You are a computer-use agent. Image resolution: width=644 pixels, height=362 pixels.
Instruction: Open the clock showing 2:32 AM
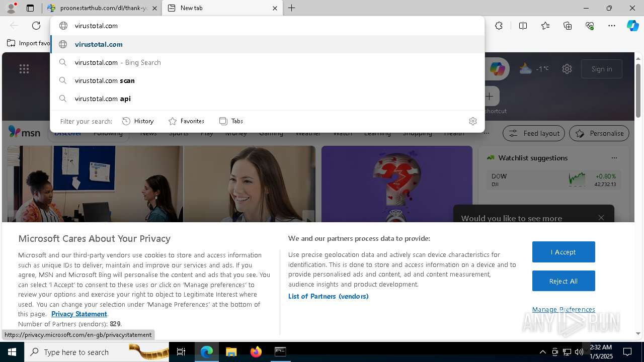(x=601, y=352)
